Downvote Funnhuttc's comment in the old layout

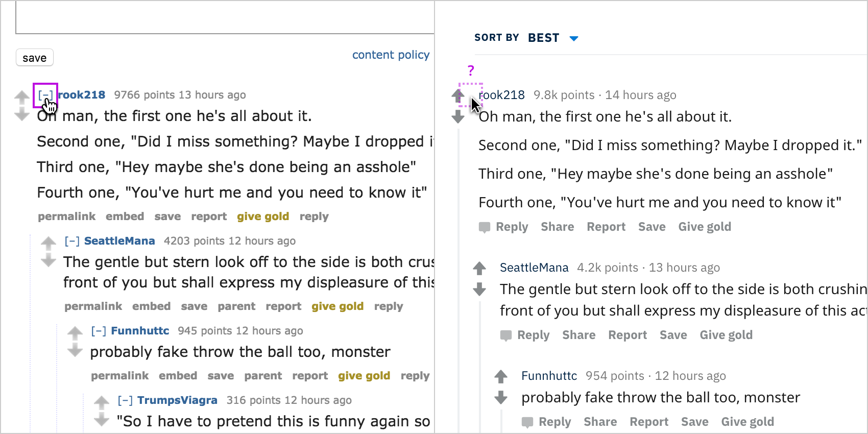click(x=75, y=350)
